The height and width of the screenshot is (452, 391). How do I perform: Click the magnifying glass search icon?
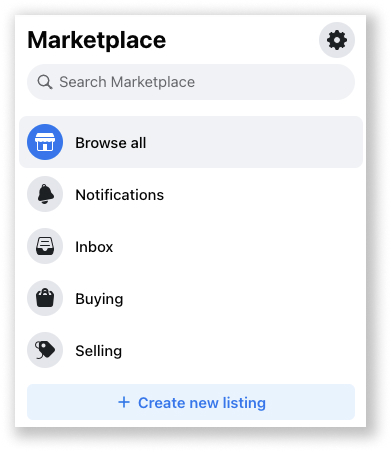[x=45, y=82]
